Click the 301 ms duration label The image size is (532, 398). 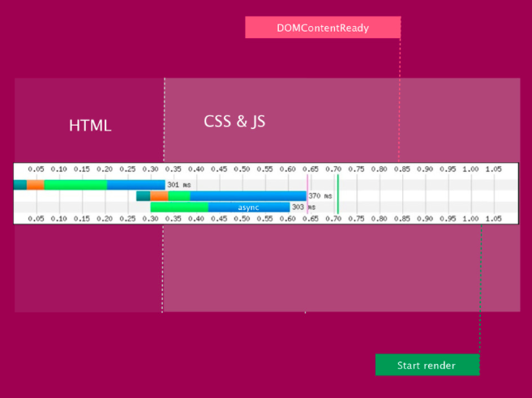pos(178,185)
